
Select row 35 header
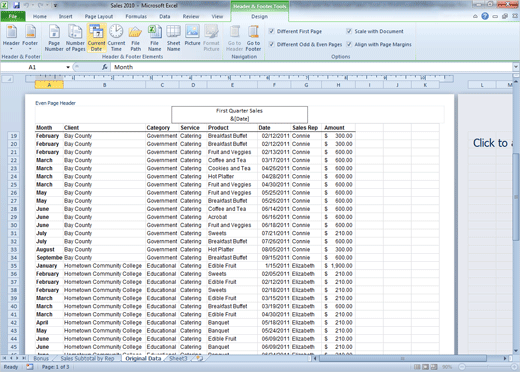point(14,266)
